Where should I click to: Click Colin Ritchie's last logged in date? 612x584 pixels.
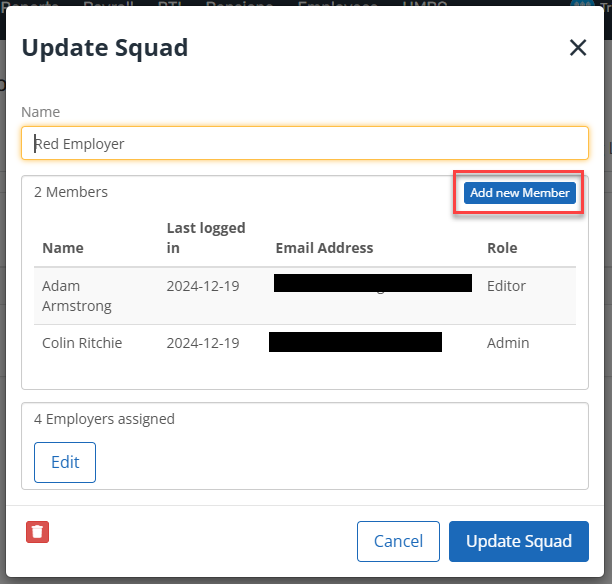pos(203,343)
